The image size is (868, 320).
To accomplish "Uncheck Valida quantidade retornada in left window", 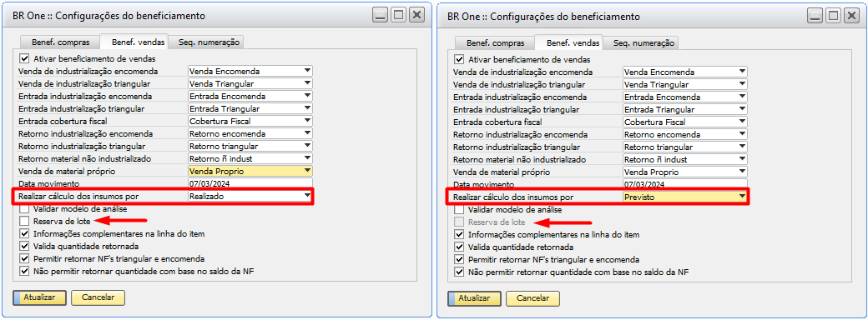I will pos(24,247).
